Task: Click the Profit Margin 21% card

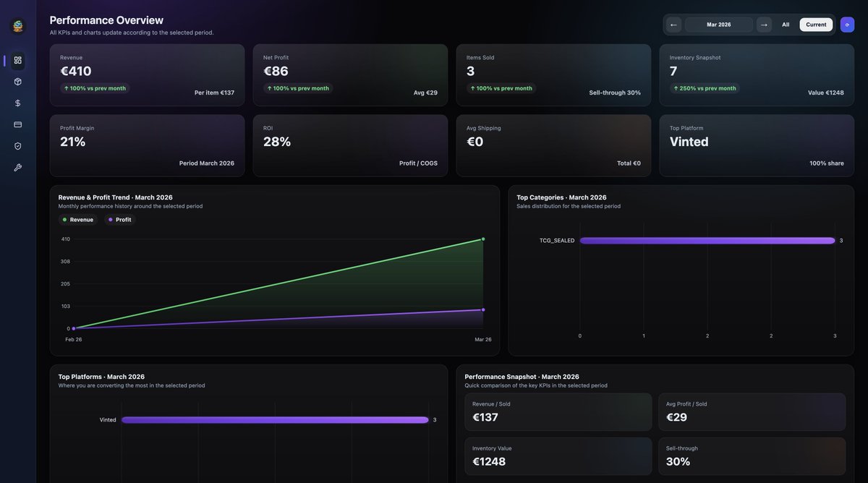Action: pyautogui.click(x=147, y=145)
